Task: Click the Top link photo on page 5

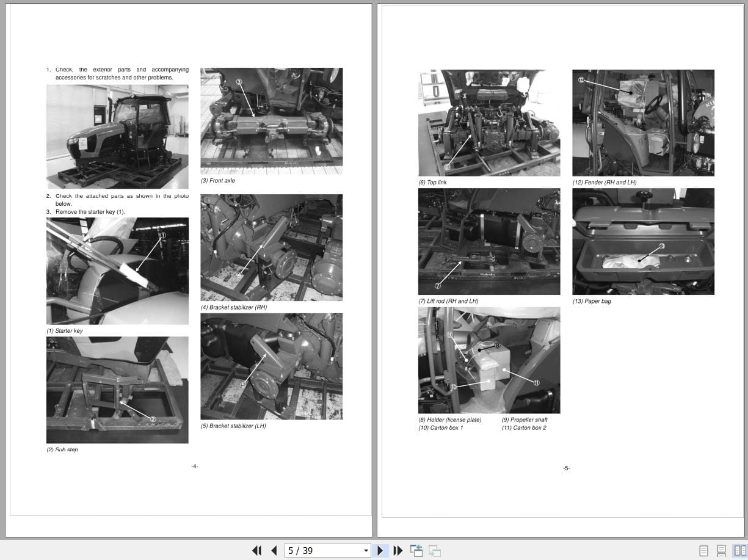Action: click(x=489, y=123)
